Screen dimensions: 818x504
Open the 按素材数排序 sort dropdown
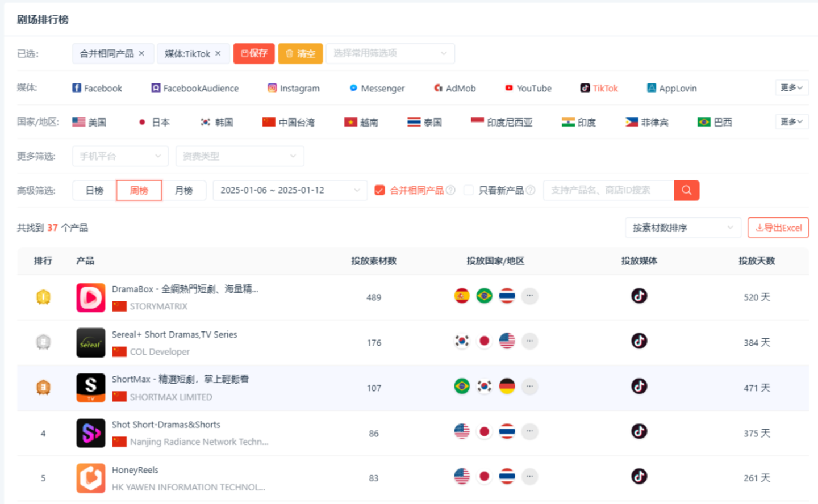click(683, 228)
